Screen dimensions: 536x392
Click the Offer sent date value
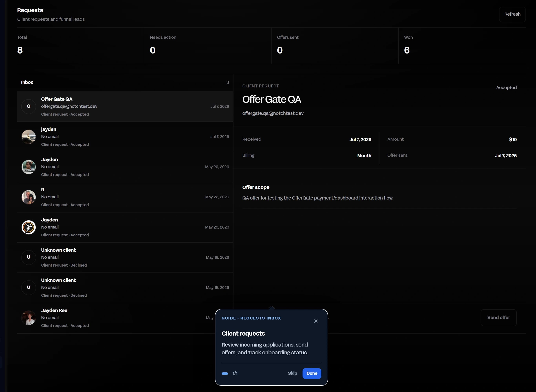coord(506,156)
